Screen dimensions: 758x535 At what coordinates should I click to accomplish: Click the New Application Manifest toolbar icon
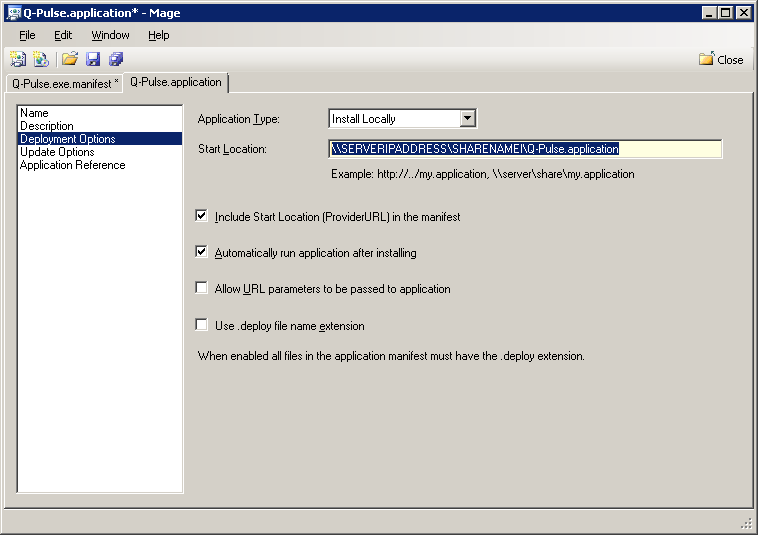coord(18,59)
